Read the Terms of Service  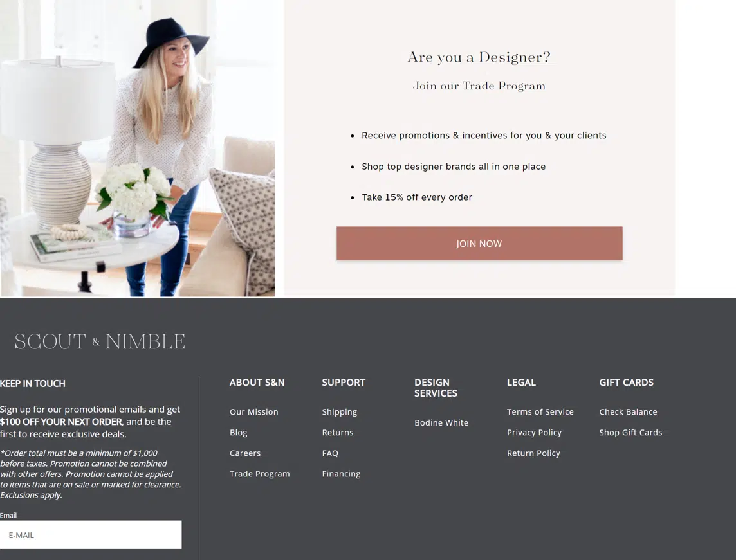pyautogui.click(x=540, y=411)
